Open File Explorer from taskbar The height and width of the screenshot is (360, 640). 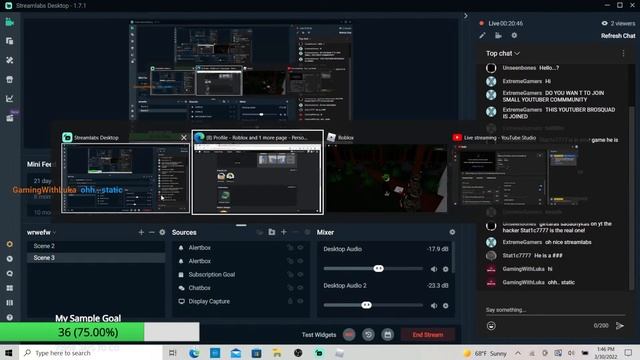pyautogui.click(x=277, y=353)
